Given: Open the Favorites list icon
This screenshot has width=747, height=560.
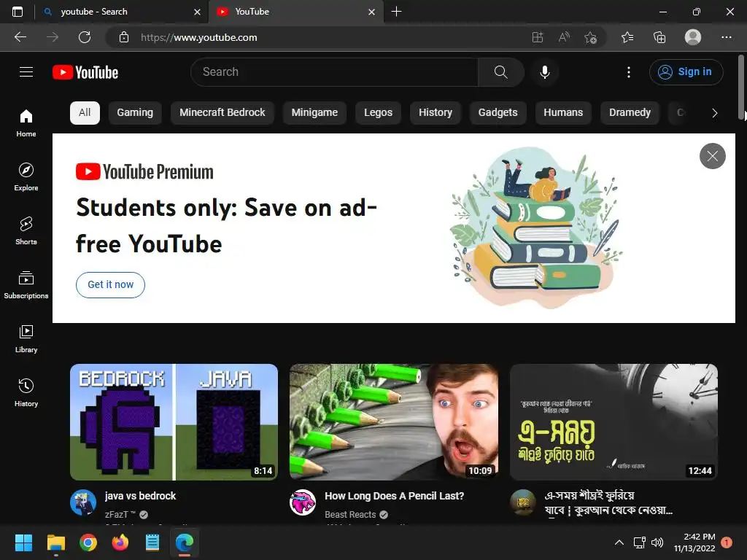Looking at the screenshot, I should (627, 37).
